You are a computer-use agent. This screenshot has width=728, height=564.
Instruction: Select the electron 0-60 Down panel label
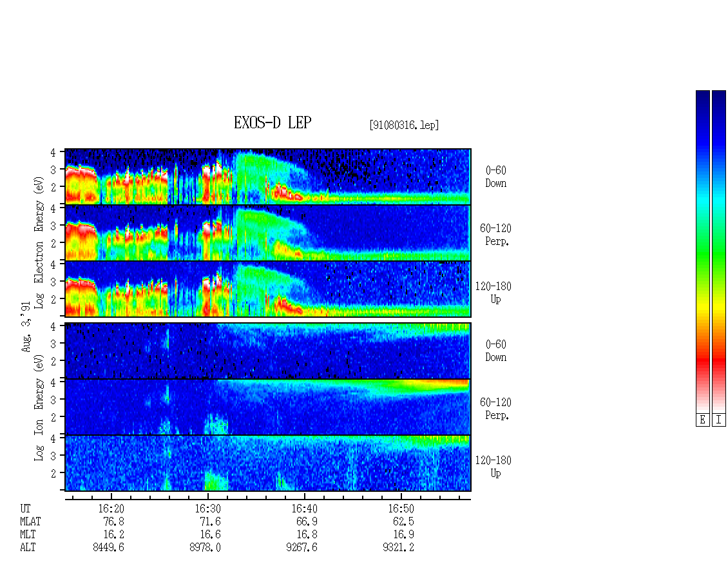click(x=496, y=177)
